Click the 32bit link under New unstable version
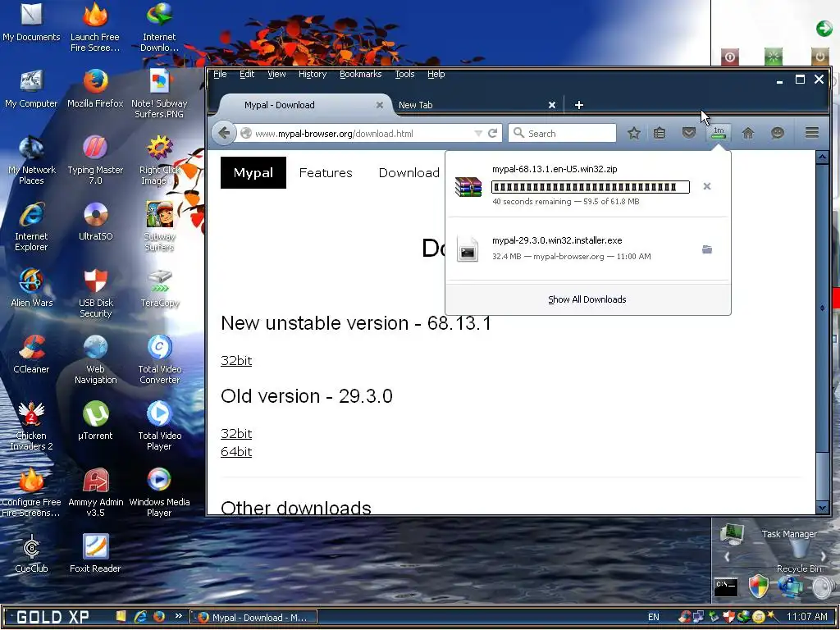This screenshot has width=840, height=630. pyautogui.click(x=236, y=361)
